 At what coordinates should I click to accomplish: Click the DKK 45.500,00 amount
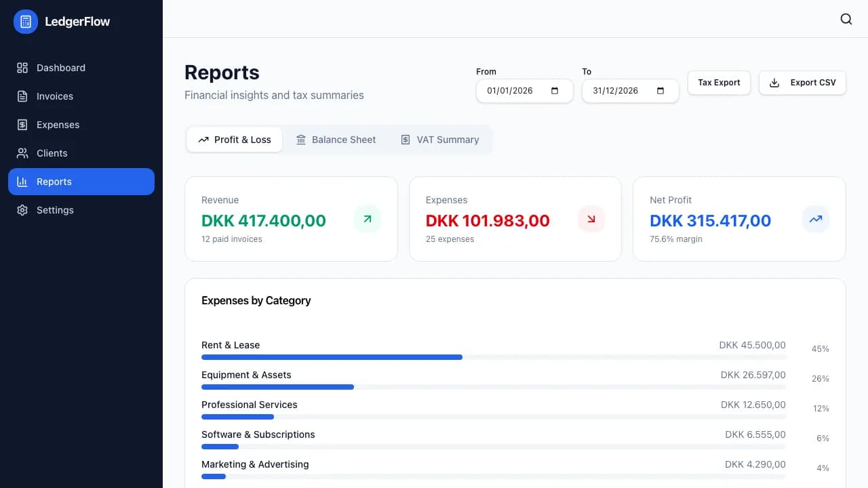pyautogui.click(x=753, y=345)
